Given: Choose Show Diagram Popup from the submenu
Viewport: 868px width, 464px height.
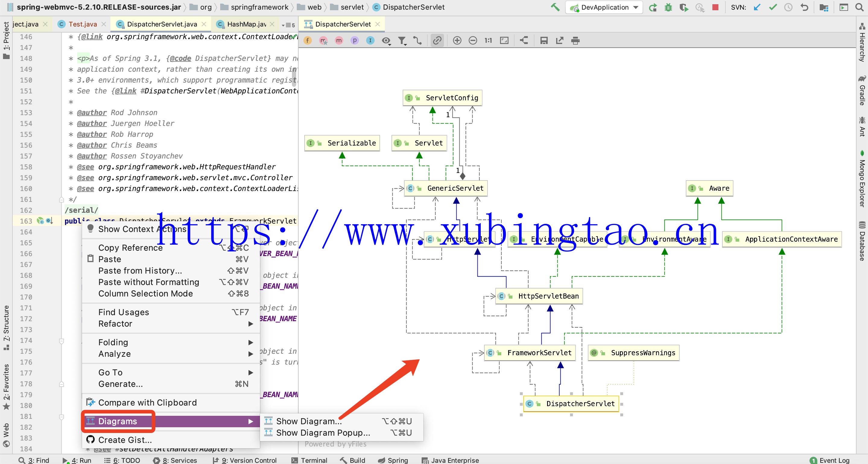Looking at the screenshot, I should [322, 433].
